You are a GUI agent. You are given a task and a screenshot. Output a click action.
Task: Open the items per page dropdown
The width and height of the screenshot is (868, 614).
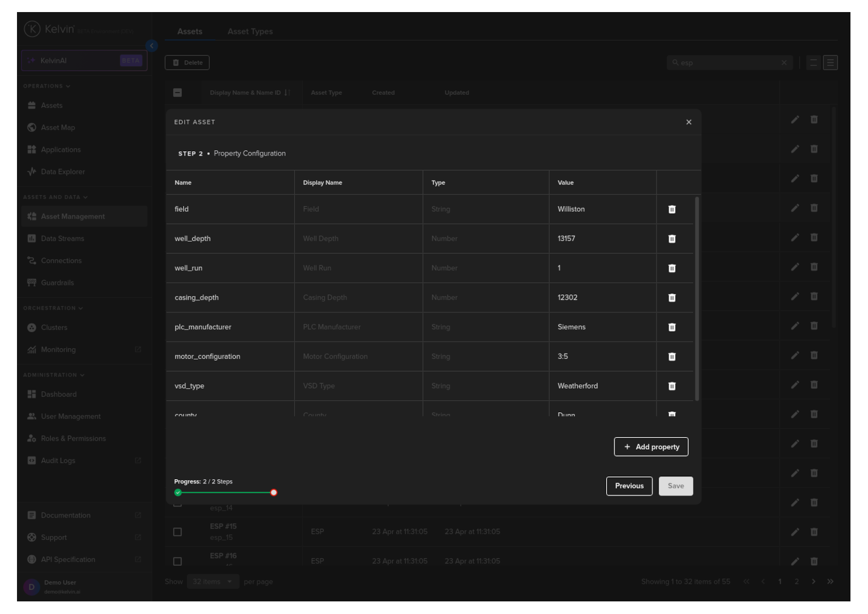click(x=213, y=582)
